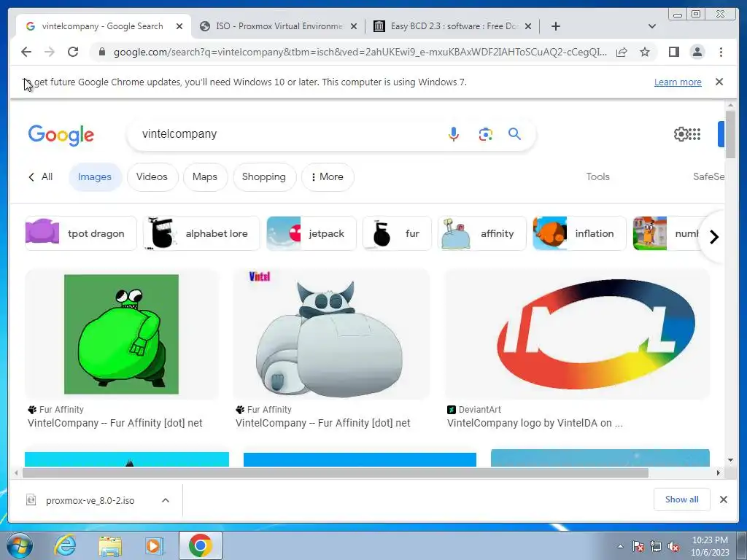Click the Google logo
Viewport: 747px width, 560px height.
pos(61,135)
